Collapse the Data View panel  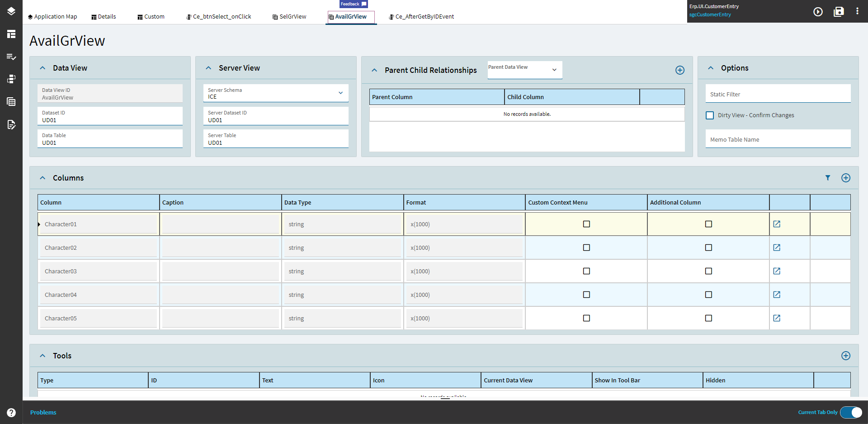coord(42,68)
